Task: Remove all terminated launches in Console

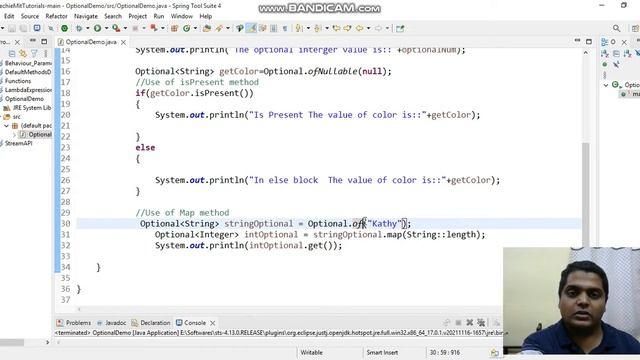Action: coord(481,322)
